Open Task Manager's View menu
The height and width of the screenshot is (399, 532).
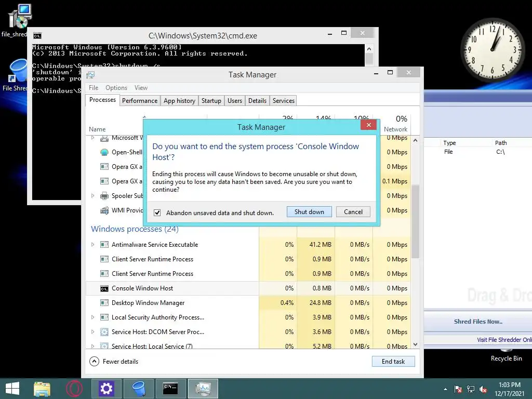141,87
